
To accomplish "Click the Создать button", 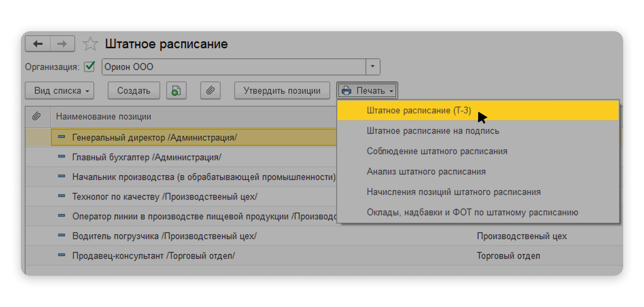I will tap(134, 91).
